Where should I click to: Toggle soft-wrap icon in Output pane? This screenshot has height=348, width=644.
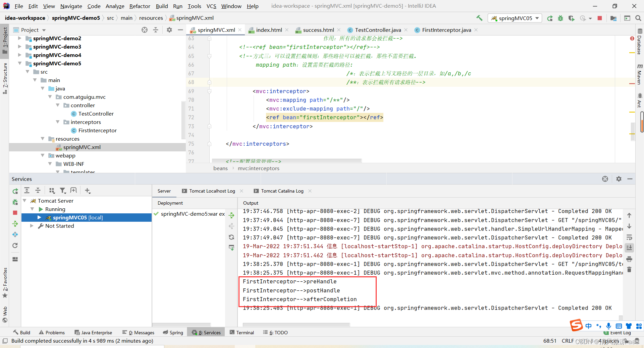pos(629,237)
